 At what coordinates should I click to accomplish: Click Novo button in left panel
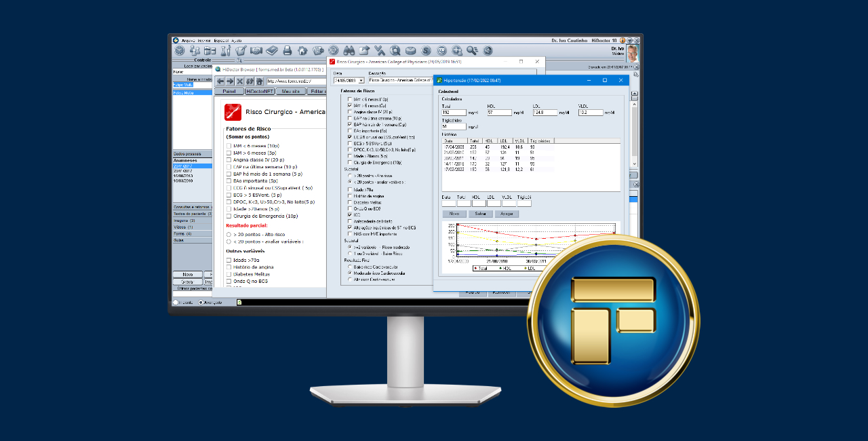click(187, 275)
